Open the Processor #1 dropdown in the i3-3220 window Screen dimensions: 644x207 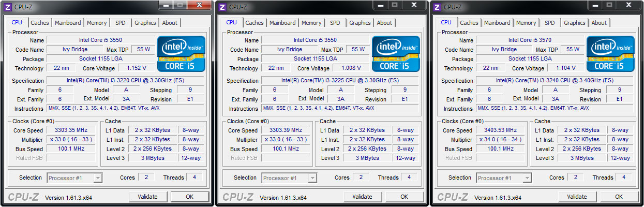coord(74,178)
